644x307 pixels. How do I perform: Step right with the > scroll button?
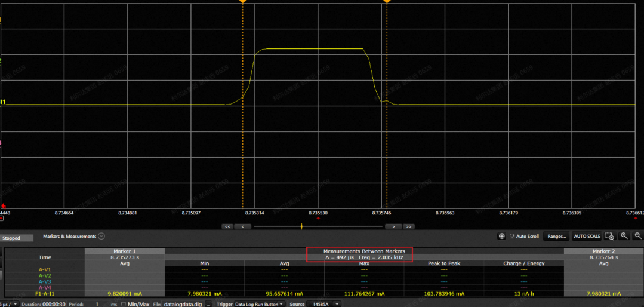tap(393, 227)
